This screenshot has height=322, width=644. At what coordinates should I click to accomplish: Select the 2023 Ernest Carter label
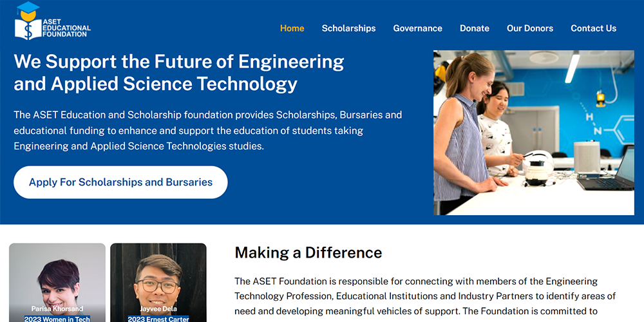point(158,319)
